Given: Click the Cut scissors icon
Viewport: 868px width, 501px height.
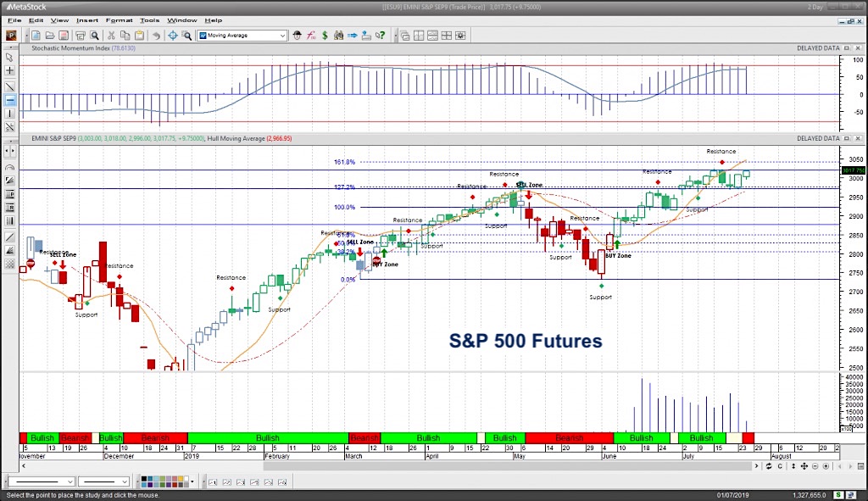Looking at the screenshot, I should [111, 36].
